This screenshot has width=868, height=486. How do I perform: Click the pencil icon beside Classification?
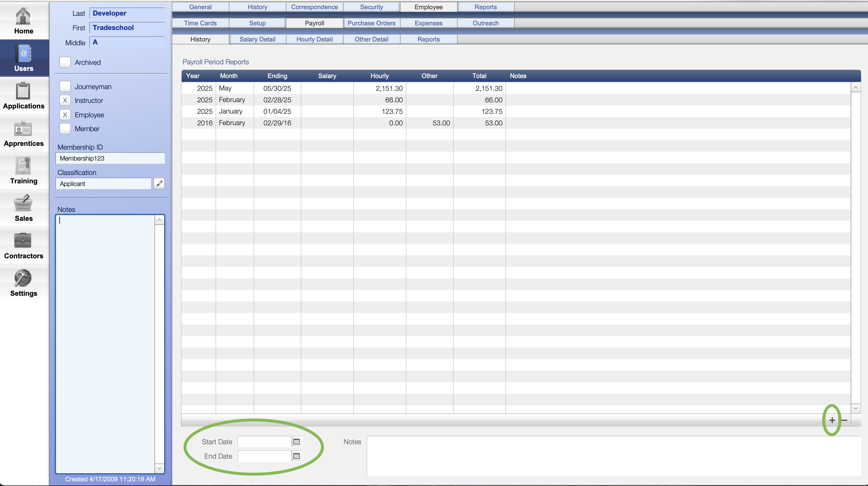click(159, 184)
